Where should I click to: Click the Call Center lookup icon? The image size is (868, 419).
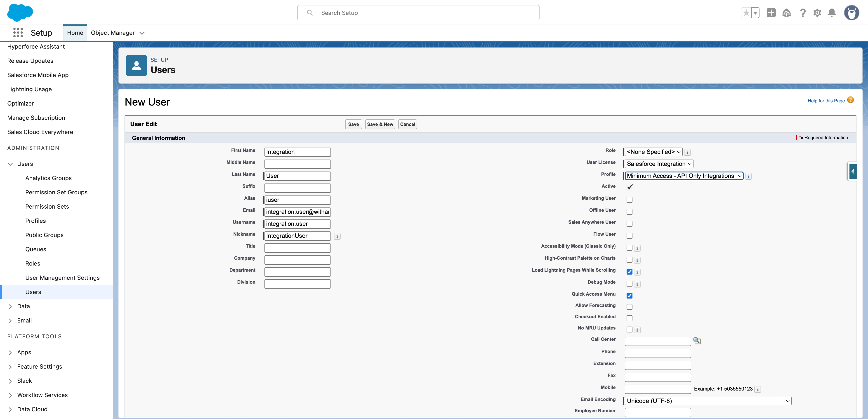click(697, 341)
